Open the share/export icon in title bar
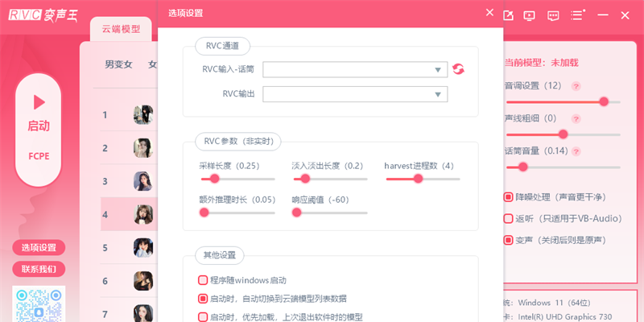Viewport: 644px width, 322px height. point(508,14)
